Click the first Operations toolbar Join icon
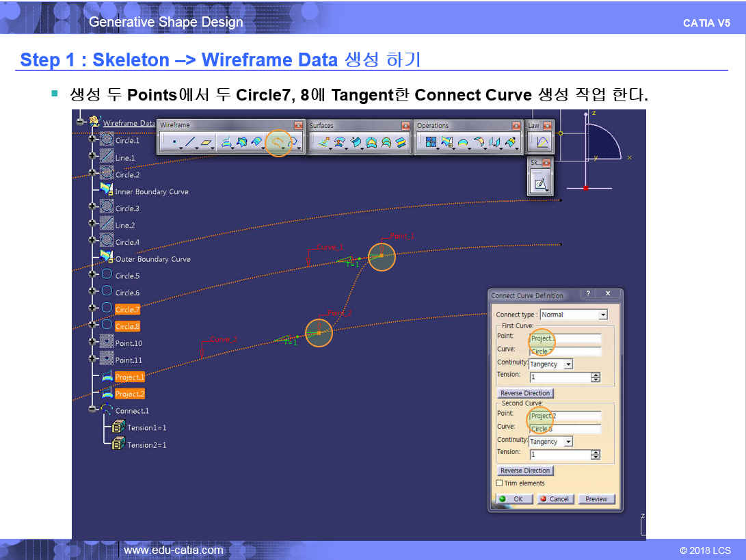This screenshot has width=746, height=560. point(431,142)
